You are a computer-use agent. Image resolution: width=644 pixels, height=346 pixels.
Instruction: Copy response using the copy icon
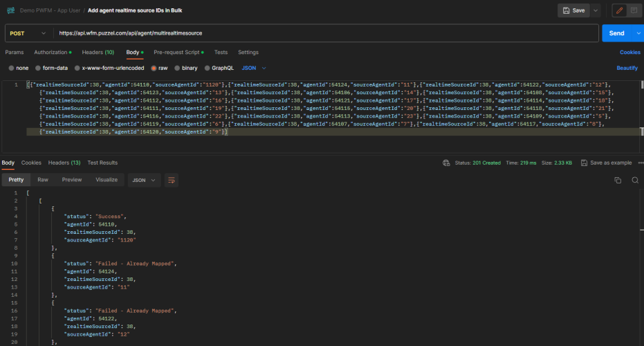[618, 180]
